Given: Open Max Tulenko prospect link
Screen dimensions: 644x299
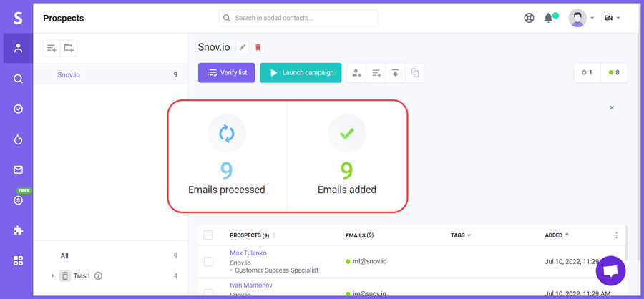Looking at the screenshot, I should click(x=248, y=253).
